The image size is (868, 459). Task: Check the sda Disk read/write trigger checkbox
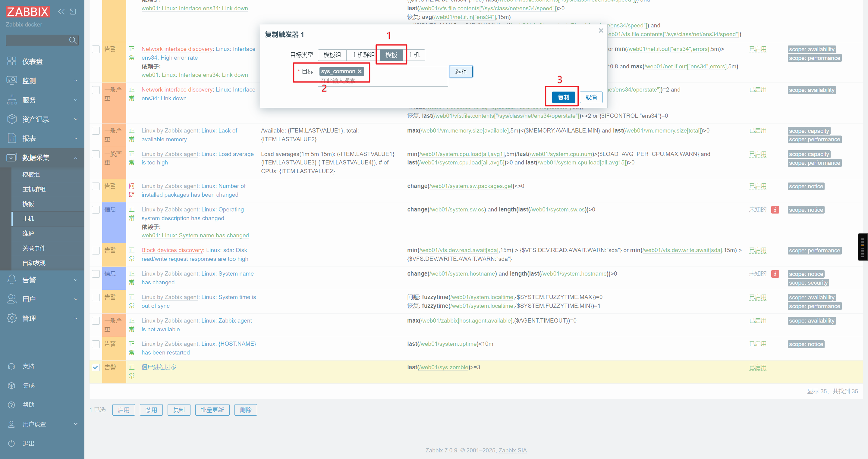(x=96, y=251)
